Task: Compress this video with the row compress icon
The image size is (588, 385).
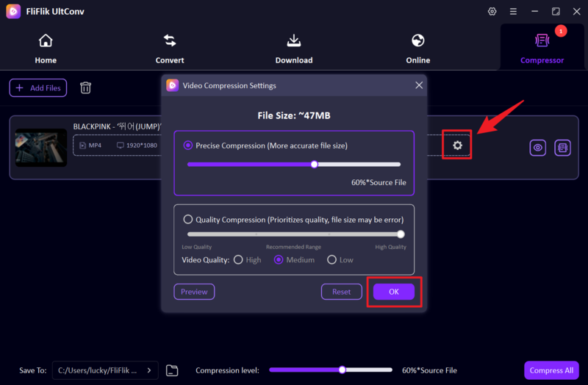Action: [562, 148]
